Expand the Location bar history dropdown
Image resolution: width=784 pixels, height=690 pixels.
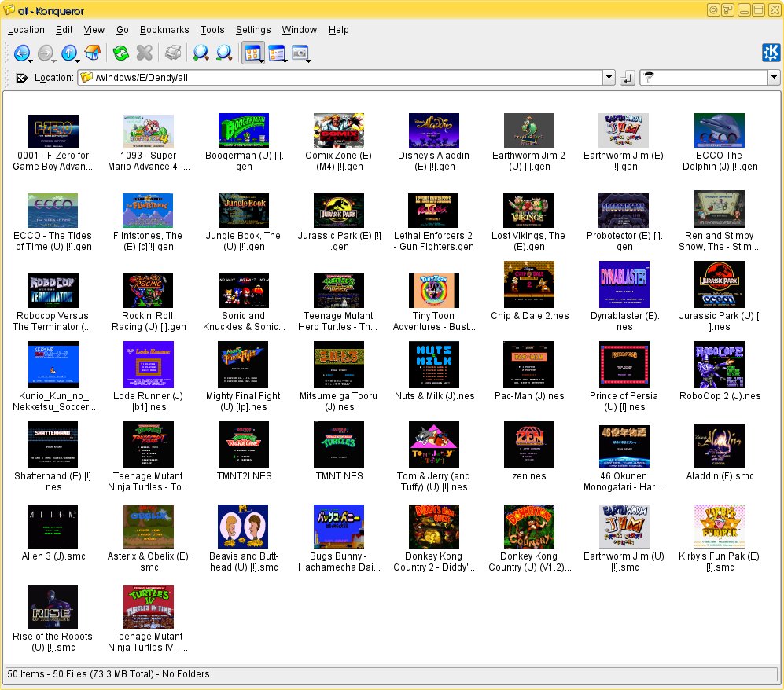point(609,78)
